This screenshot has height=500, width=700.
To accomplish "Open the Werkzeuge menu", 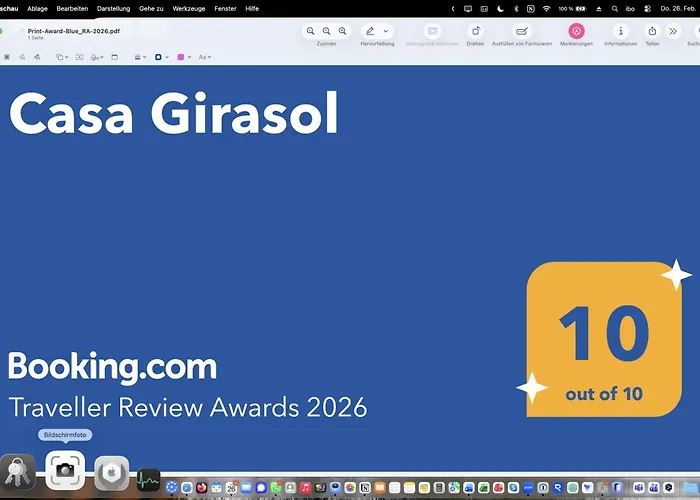I will pos(189,8).
